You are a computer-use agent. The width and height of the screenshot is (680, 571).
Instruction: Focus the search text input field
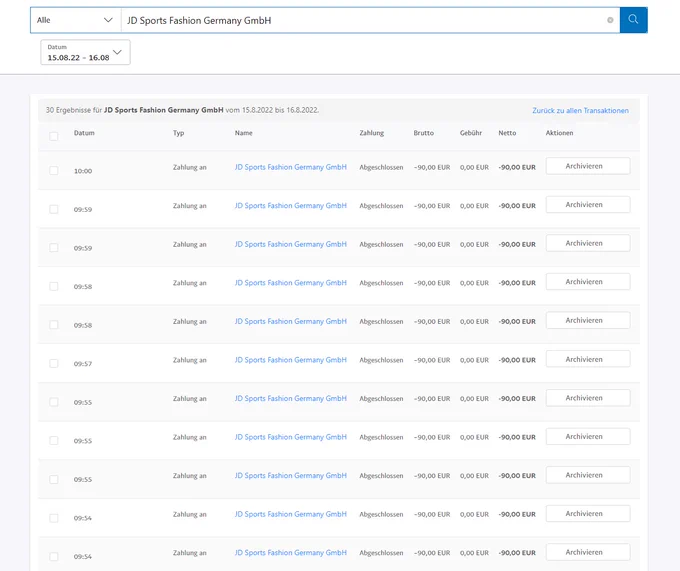(x=364, y=20)
